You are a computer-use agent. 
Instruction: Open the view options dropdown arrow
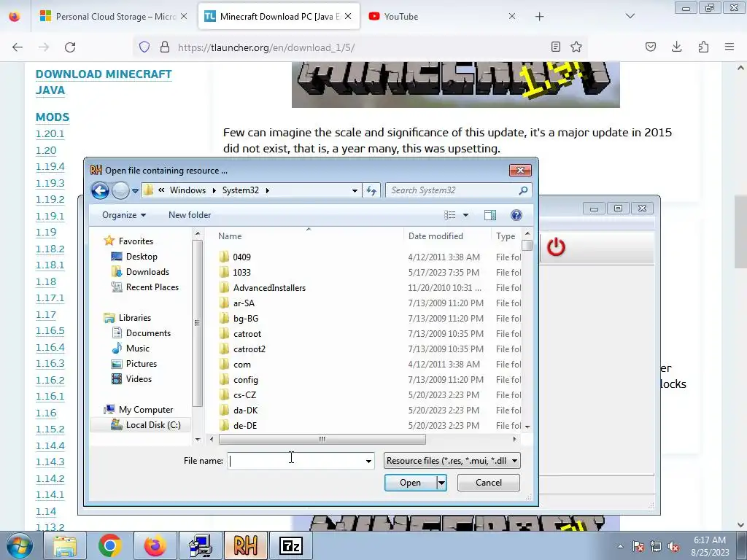tap(465, 215)
